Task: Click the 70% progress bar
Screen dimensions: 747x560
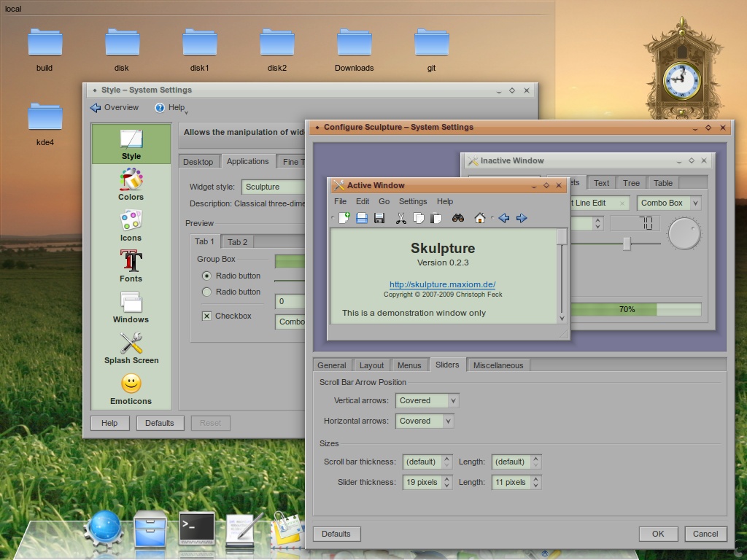Action: click(x=636, y=309)
